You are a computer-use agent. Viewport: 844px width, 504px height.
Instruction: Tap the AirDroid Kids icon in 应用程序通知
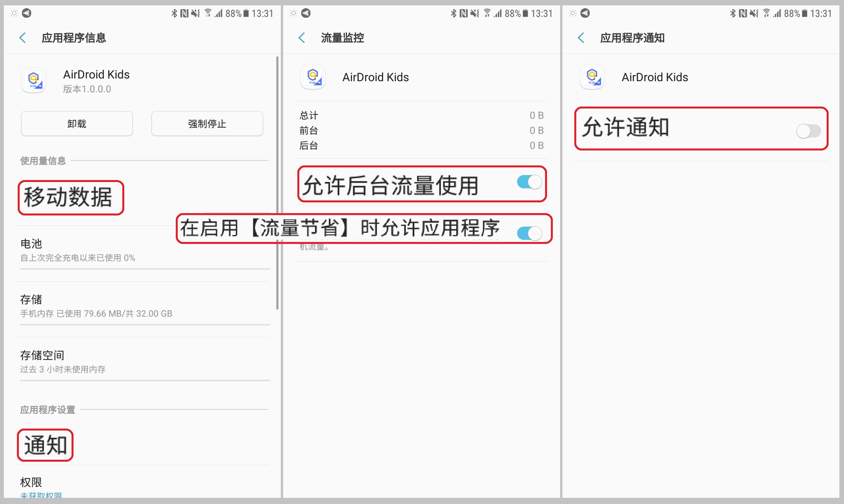[592, 77]
